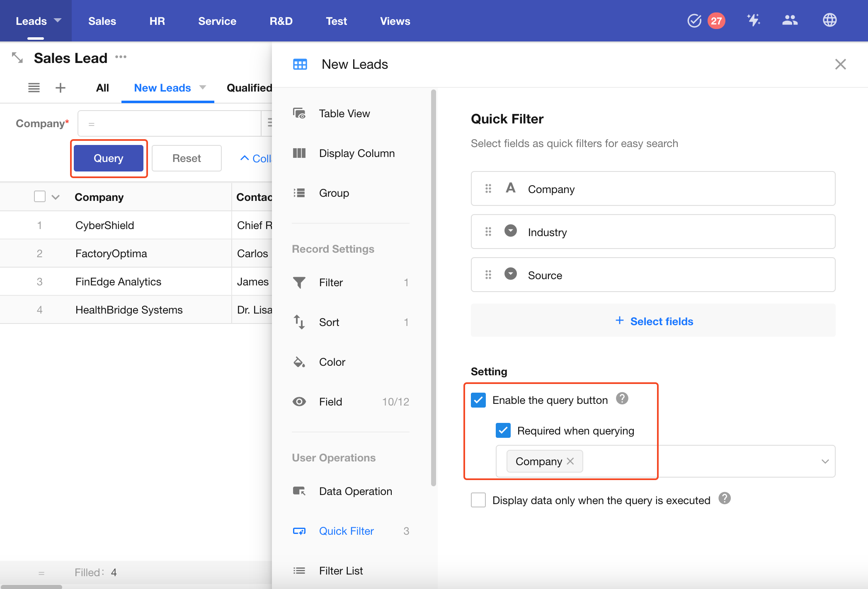Expand the required fields dropdown arrow
This screenshot has width=868, height=589.
pos(825,461)
